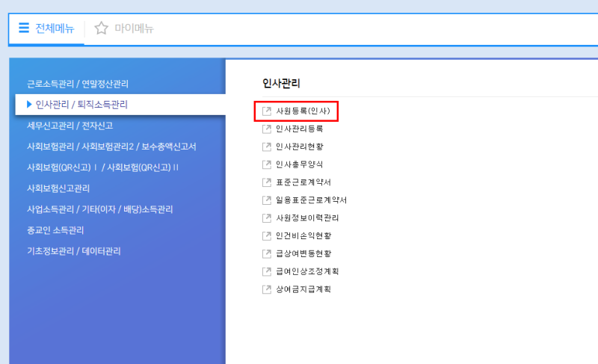The width and height of the screenshot is (598, 364).
Task: Open 사업소득관리 / 기타소득관리 menu
Action: 99,209
